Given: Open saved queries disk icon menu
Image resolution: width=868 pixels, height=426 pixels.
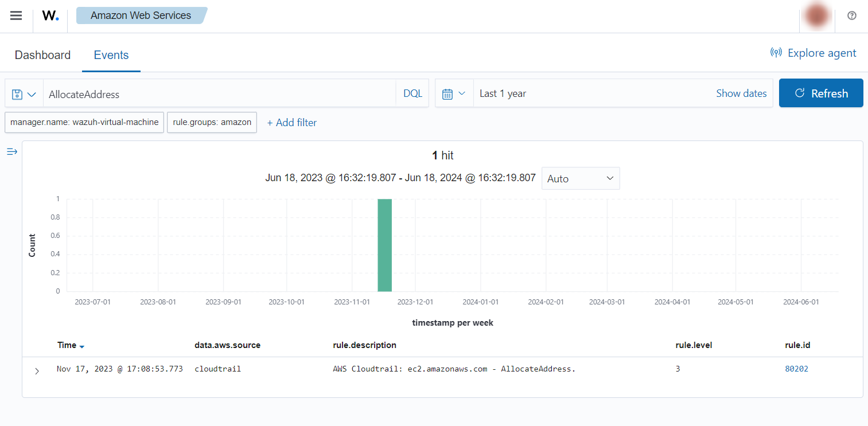Looking at the screenshot, I should tap(24, 94).
